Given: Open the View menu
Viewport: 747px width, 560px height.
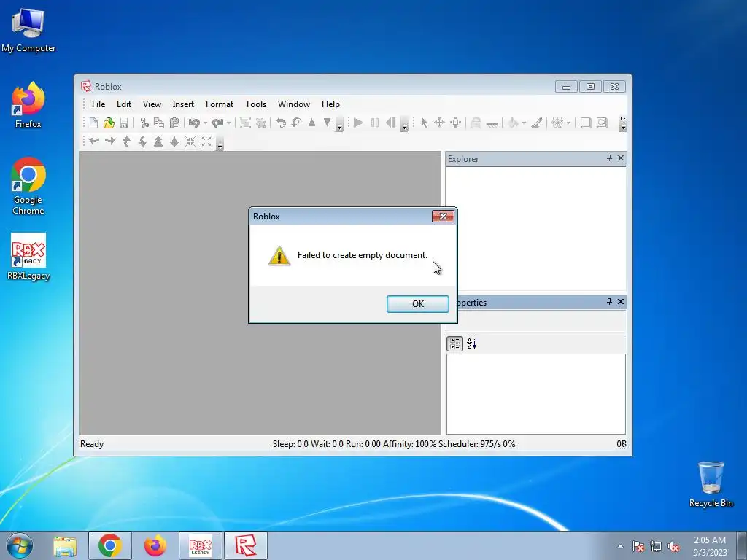Looking at the screenshot, I should [x=152, y=104].
